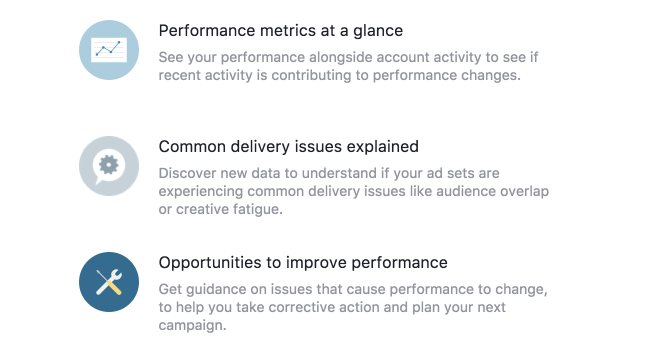Click the words 'creative fatigue' in description
This screenshot has height=364, width=647.
(229, 209)
